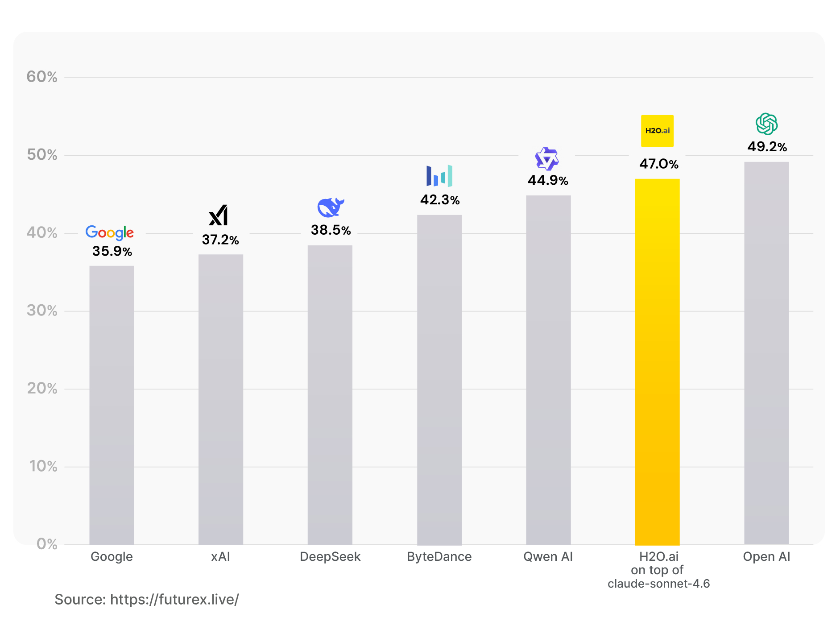Select the DeepSeek axis label
Screen dimensions: 840x626
click(330, 556)
